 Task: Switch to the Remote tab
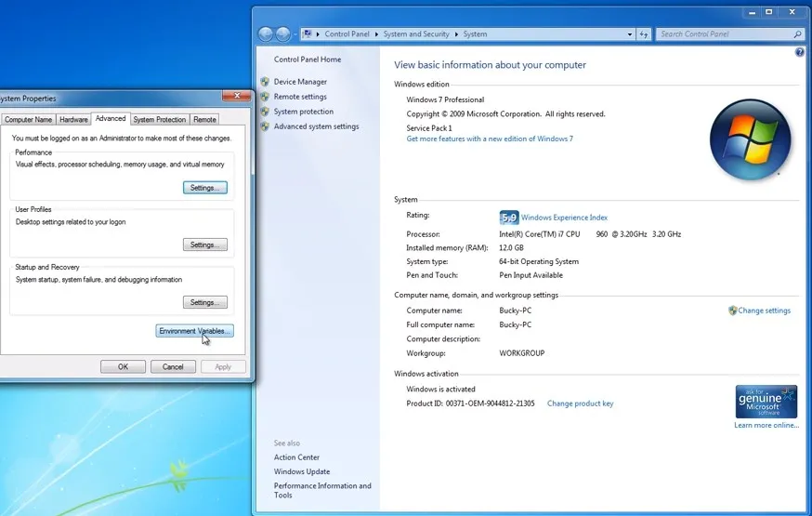point(204,119)
